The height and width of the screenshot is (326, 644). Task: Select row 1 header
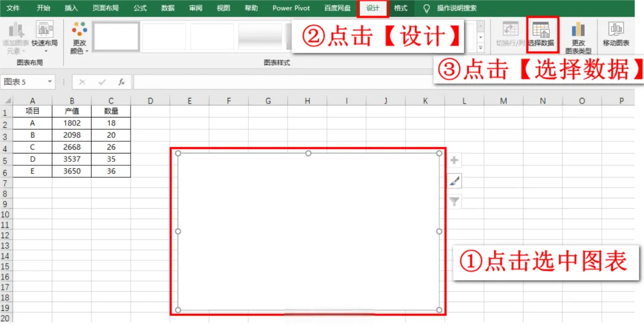tap(6, 112)
